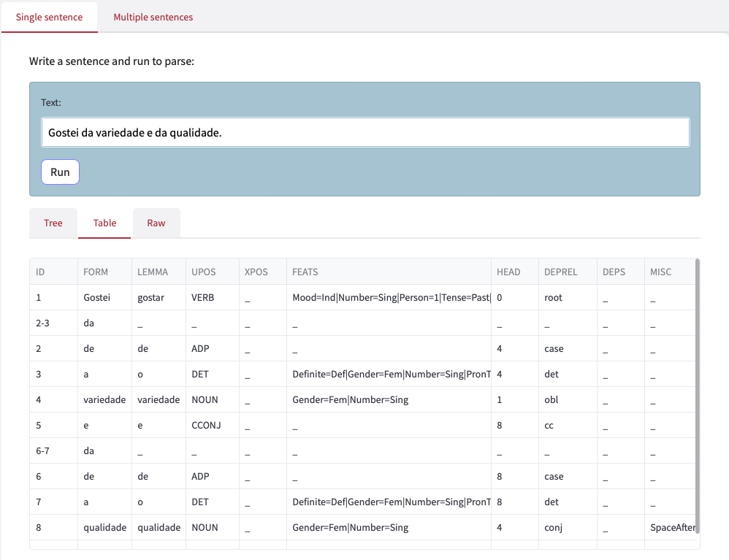Select the 'root' deprel cell
729x560 pixels.
coord(554,298)
